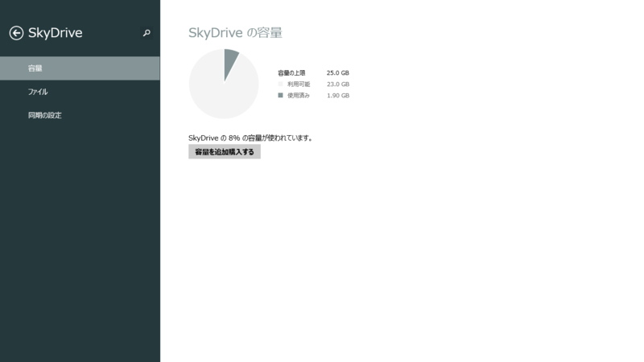Screen dimensions: 644x362
Task: Select the 容量 menu item
Action: coord(80,68)
